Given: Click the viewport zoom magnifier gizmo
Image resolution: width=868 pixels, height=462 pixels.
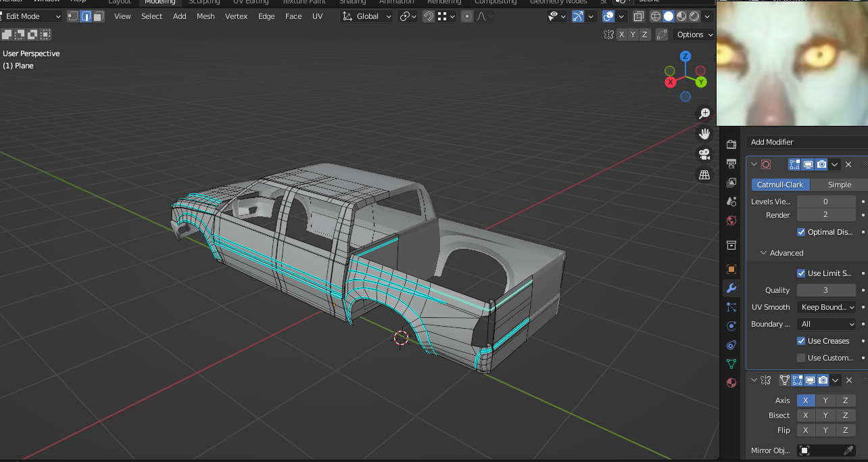Looking at the screenshot, I should point(704,114).
